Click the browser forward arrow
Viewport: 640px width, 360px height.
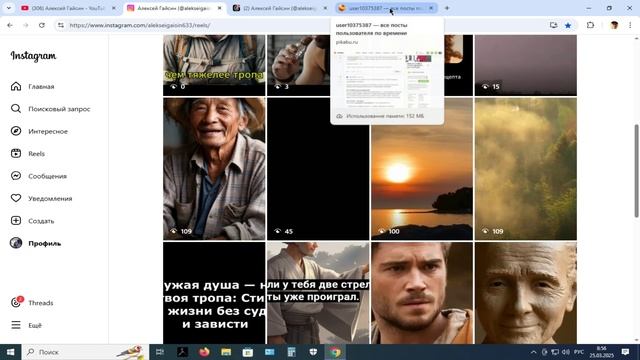point(26,25)
